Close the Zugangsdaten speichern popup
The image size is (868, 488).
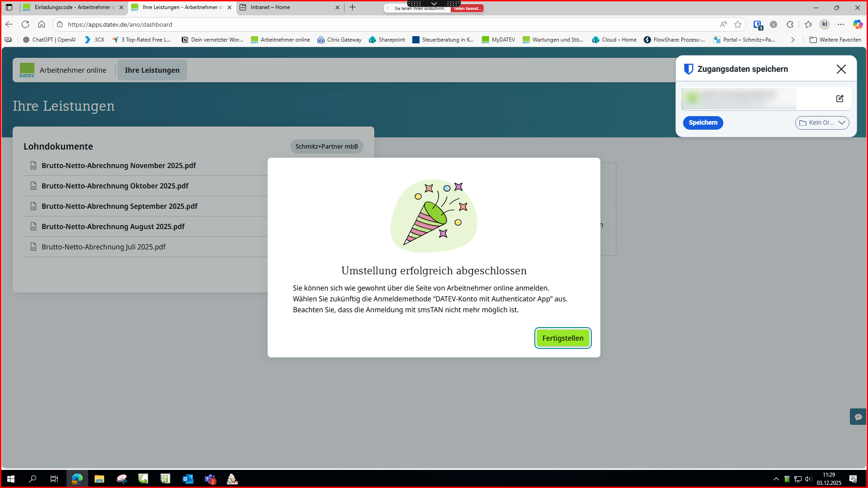(841, 69)
